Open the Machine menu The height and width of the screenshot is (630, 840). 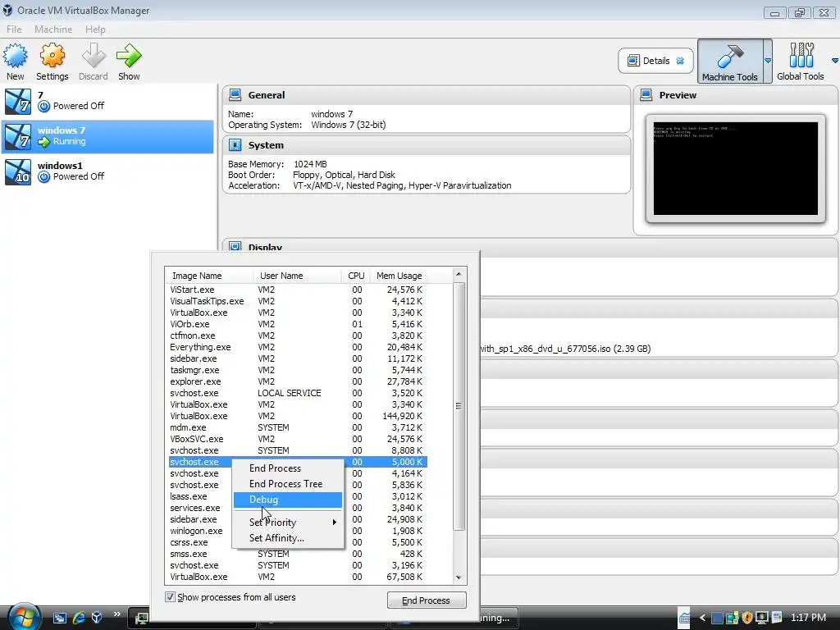tap(53, 30)
